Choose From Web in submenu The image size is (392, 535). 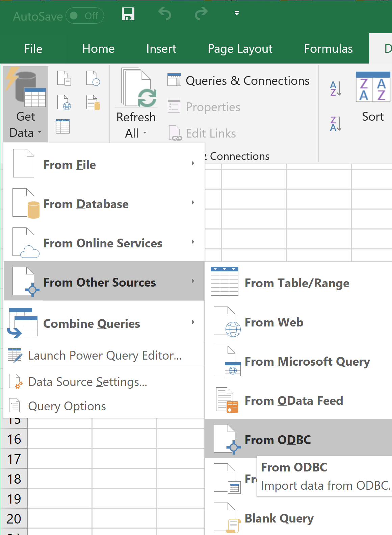click(x=298, y=321)
